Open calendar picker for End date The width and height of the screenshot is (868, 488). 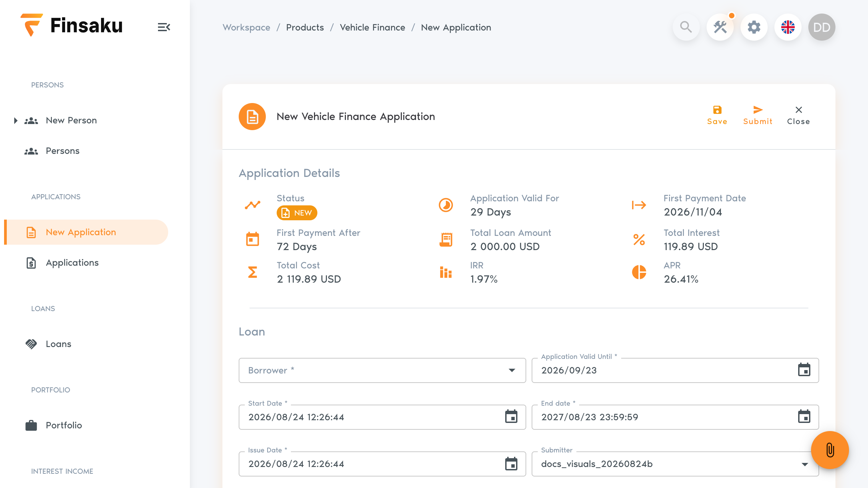click(x=804, y=417)
